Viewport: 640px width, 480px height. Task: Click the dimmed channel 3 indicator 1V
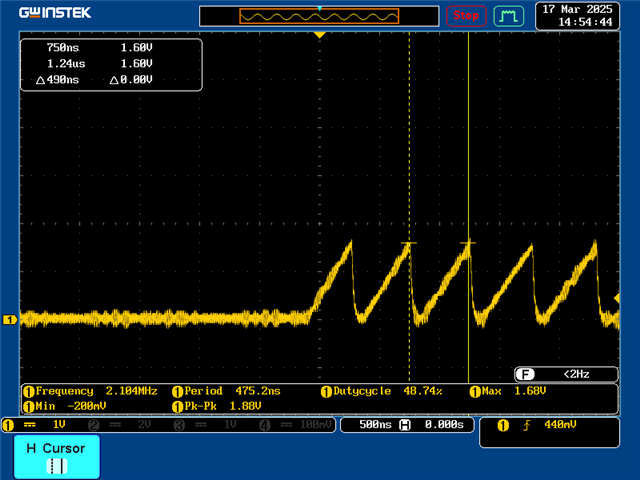pos(205,425)
